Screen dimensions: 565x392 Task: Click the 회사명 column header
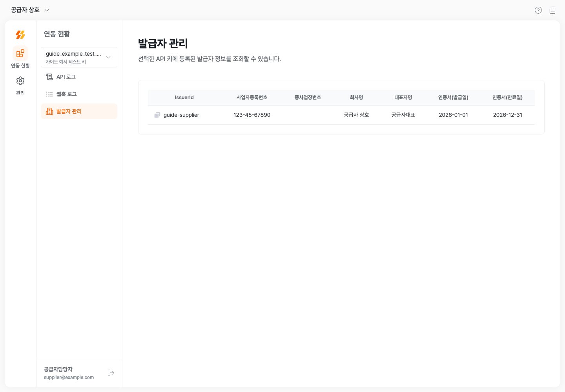click(x=356, y=98)
